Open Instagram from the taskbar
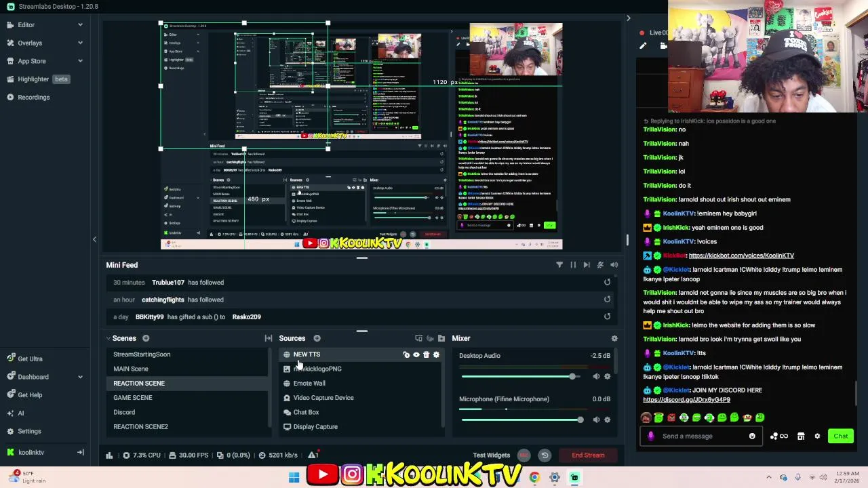 (x=352, y=475)
